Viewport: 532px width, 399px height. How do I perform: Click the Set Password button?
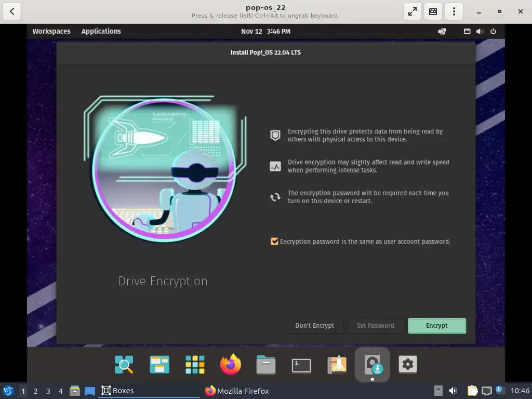375,326
